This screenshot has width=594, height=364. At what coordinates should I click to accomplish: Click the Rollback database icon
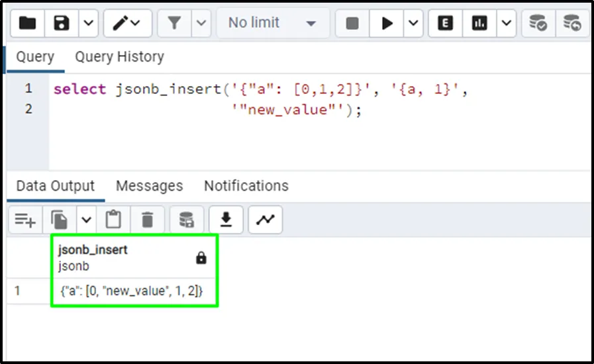[572, 24]
